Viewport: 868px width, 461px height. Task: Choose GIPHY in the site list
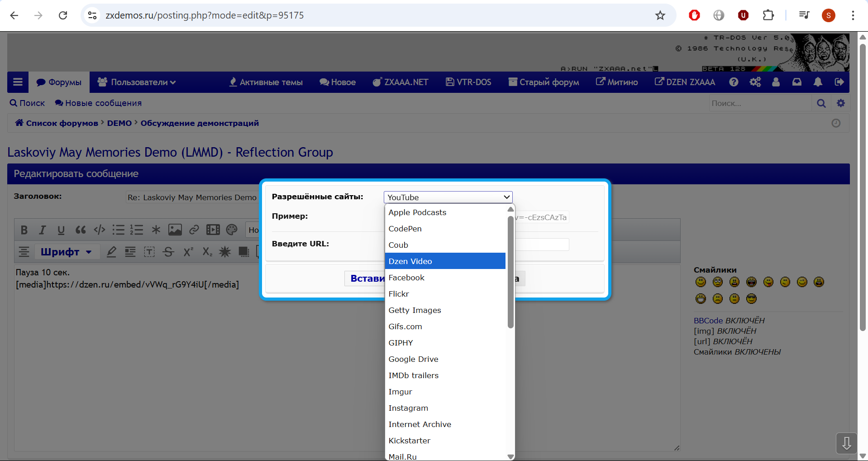[x=445, y=343]
